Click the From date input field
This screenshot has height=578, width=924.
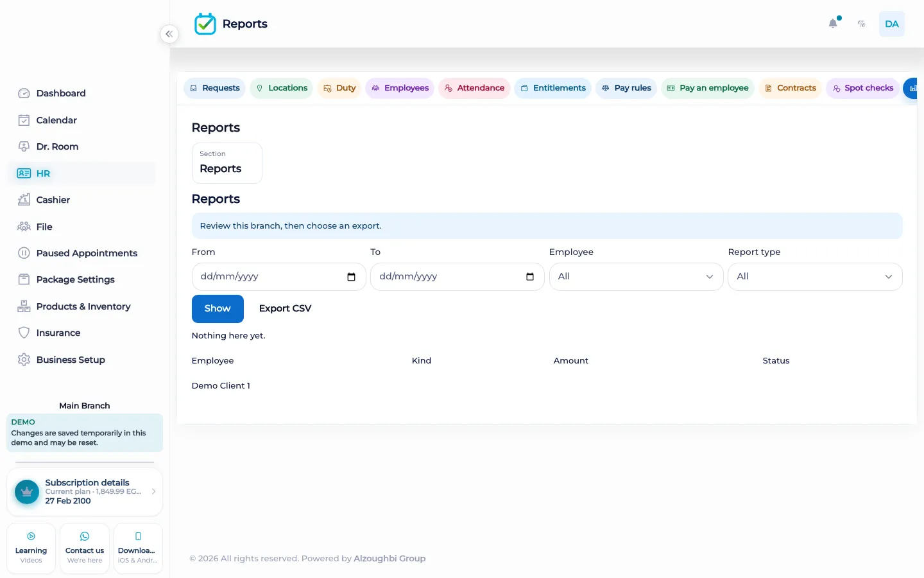tap(278, 277)
